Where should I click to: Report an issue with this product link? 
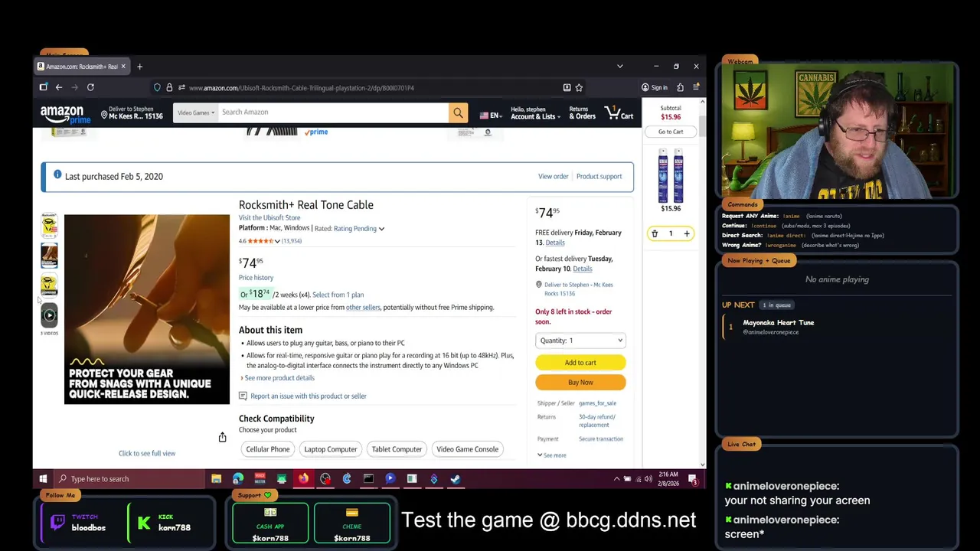[x=308, y=396]
